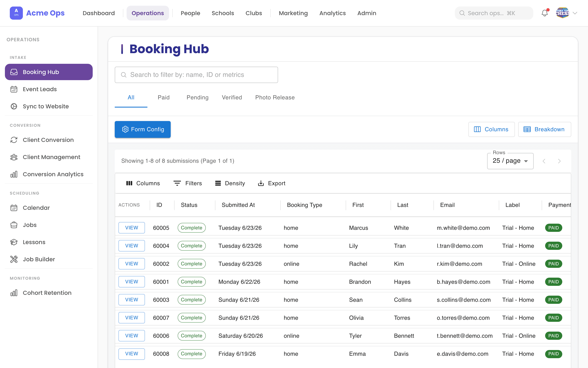Click the Calendar sidebar icon
Viewport: 588px width, 368px height.
[14, 208]
